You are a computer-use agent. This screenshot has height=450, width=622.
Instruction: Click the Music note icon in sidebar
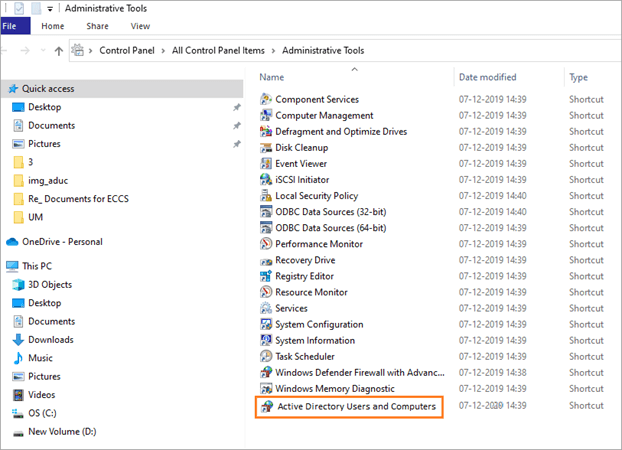pos(18,358)
